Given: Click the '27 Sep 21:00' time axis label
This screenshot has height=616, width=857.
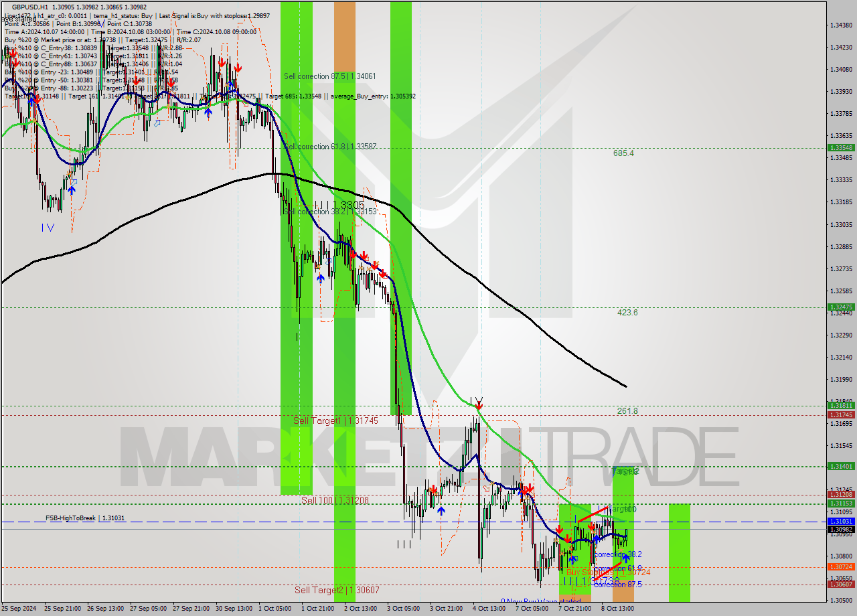Looking at the screenshot, I should [190, 609].
